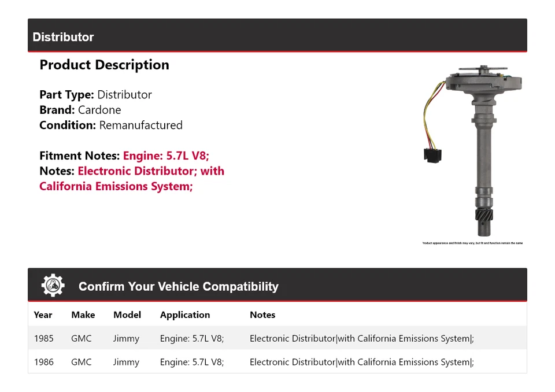
Task: Click the Brand: Cardone line
Action: tap(80, 110)
